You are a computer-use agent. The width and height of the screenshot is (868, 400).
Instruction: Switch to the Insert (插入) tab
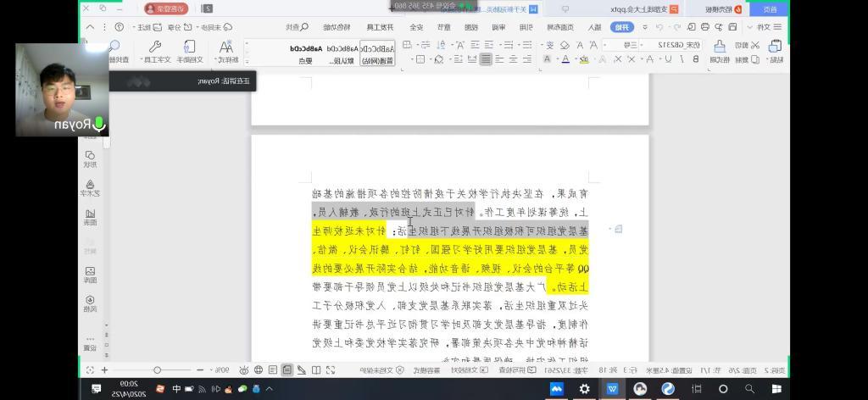pyautogui.click(x=594, y=27)
